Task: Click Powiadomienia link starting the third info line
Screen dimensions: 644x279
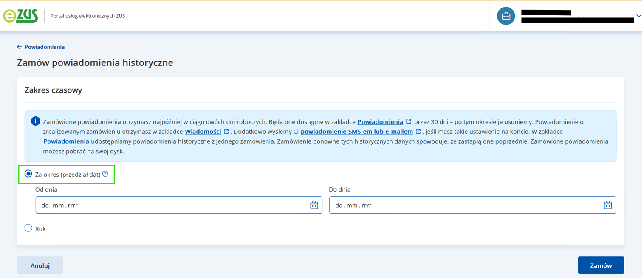Action: (x=66, y=141)
